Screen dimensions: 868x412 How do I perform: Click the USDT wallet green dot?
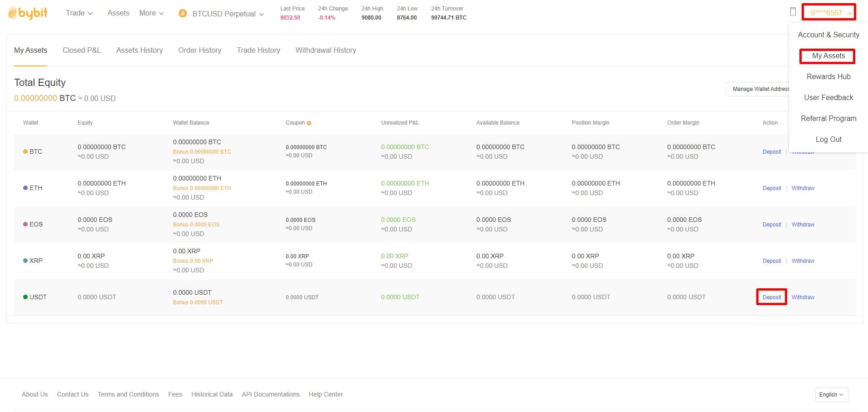point(25,297)
